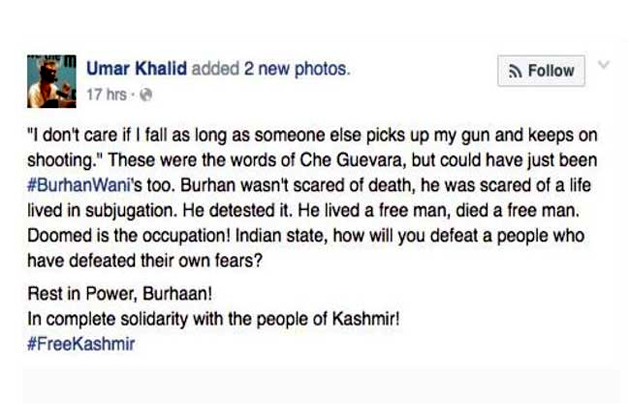Click the Follow button

[542, 71]
